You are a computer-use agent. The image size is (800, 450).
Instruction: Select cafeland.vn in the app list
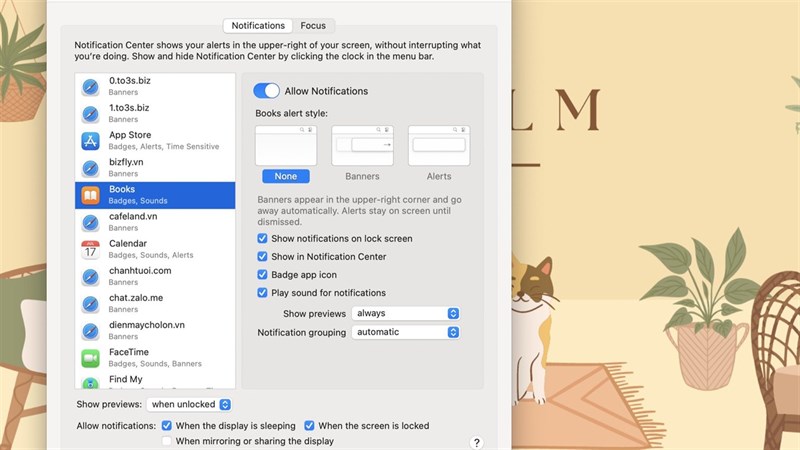click(155, 222)
